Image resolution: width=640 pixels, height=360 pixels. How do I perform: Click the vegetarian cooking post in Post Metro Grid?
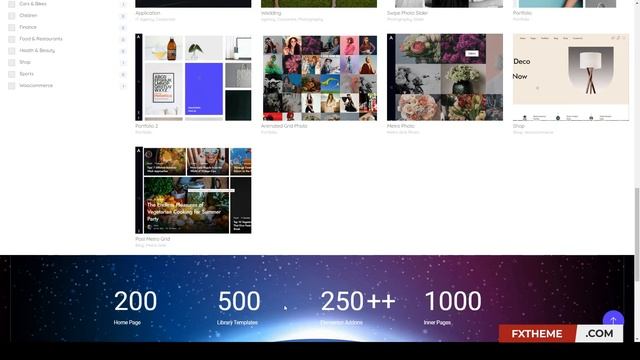[x=186, y=205]
